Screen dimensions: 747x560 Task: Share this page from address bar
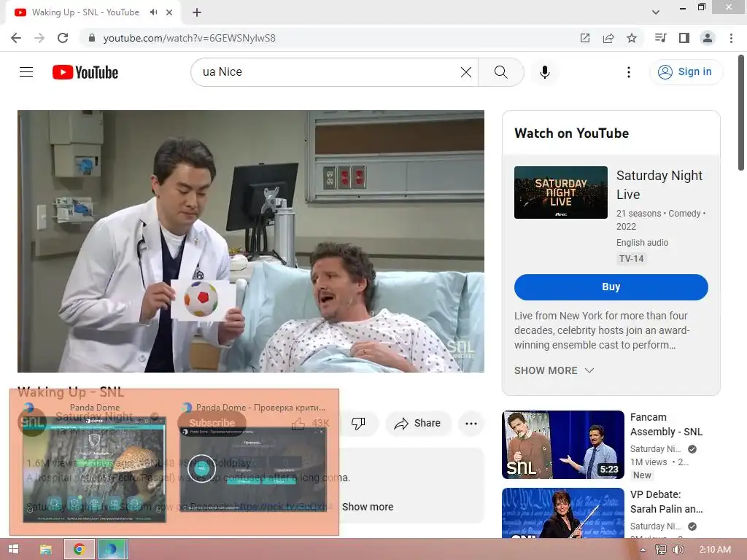(x=608, y=38)
